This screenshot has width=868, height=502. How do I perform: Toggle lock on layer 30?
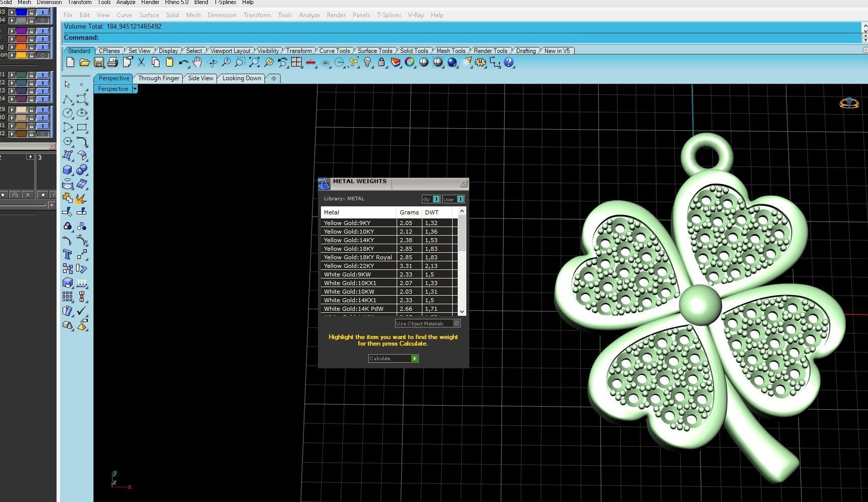(x=31, y=118)
